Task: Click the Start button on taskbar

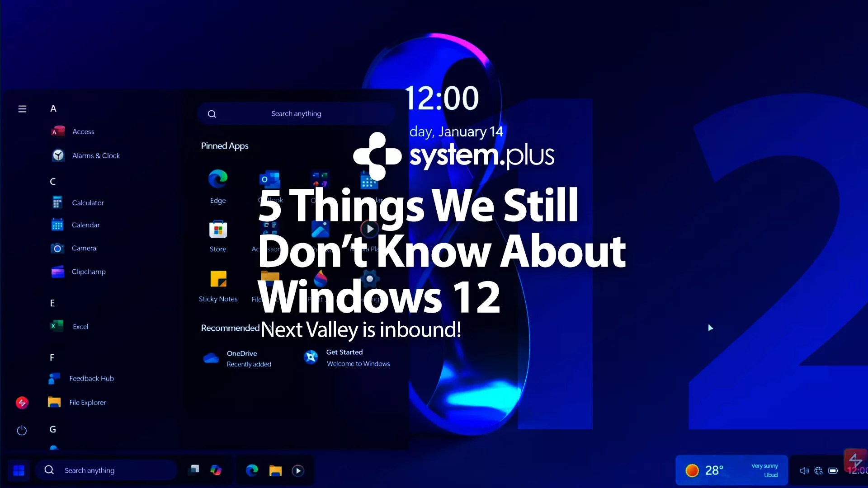Action: 19,470
